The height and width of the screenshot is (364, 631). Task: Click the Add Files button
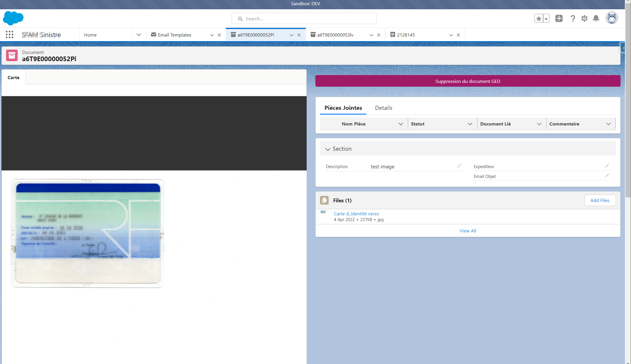(600, 200)
